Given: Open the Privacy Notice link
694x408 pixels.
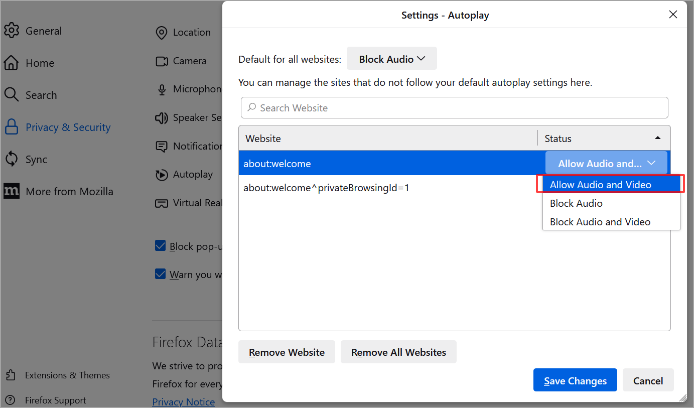Looking at the screenshot, I should tap(184, 402).
